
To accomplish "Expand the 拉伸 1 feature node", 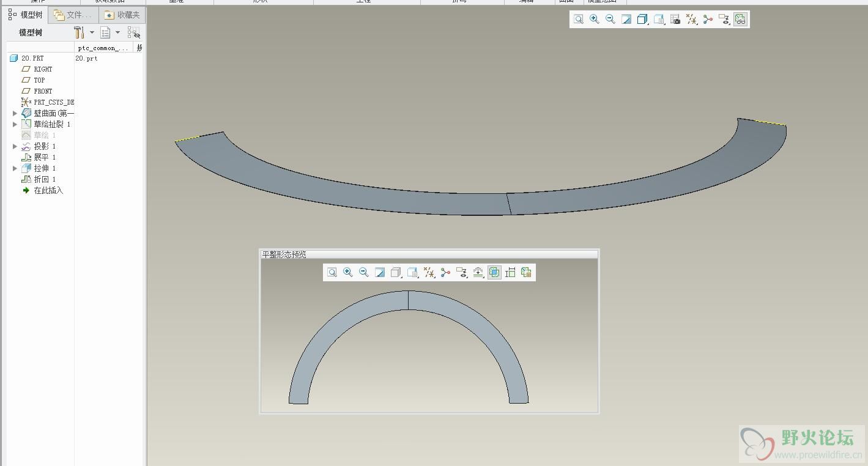I will (15, 168).
